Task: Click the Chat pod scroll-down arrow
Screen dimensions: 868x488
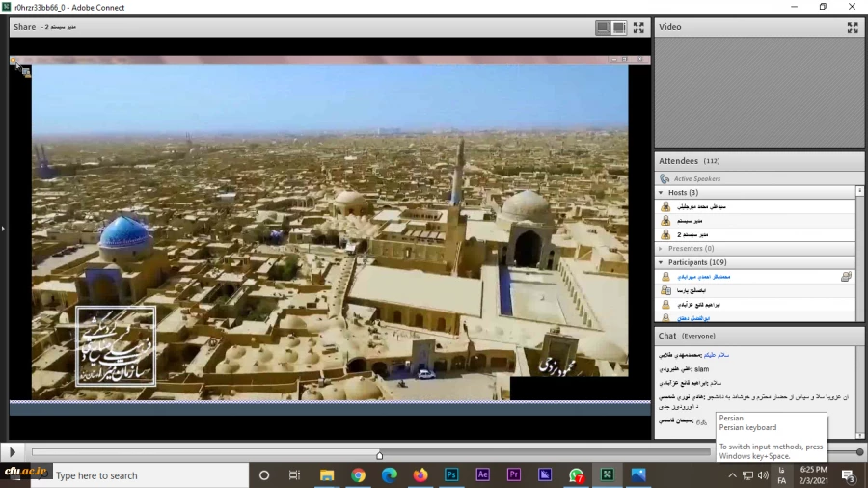Action: pos(860,434)
